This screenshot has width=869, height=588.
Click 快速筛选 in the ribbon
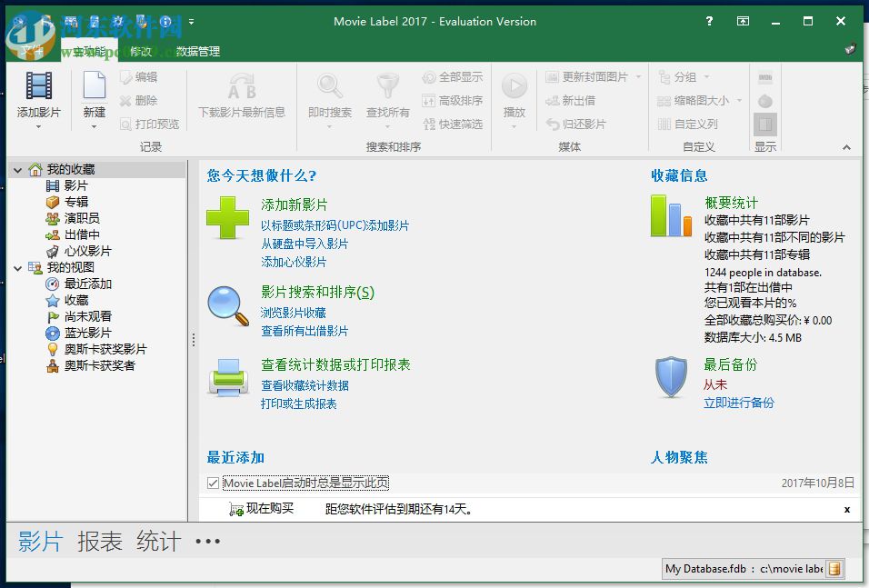[453, 125]
